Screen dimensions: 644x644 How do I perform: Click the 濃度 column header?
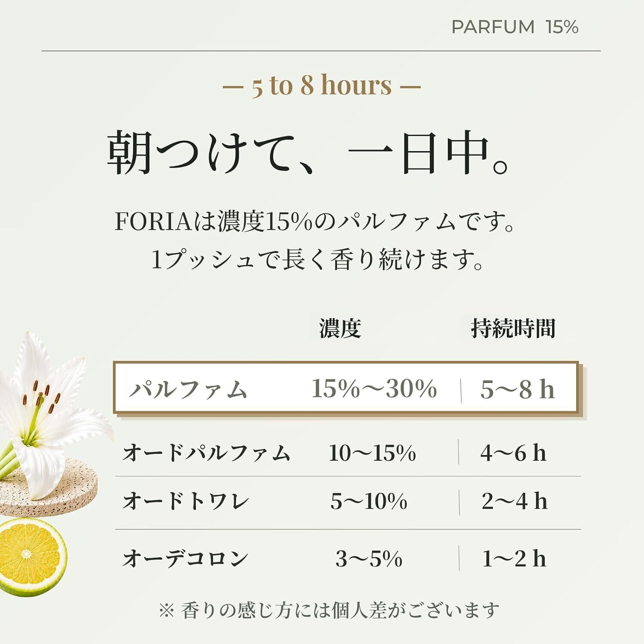340,329
